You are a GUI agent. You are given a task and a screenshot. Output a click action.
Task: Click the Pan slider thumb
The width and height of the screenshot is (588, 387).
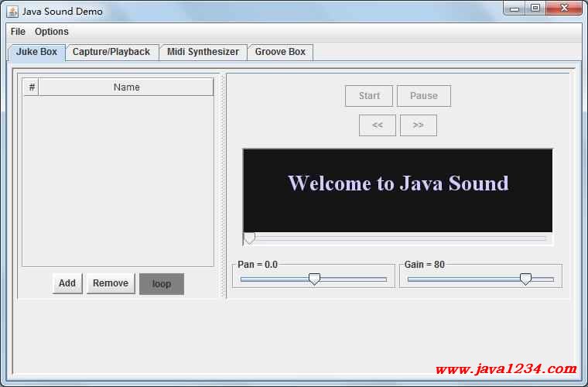tap(314, 279)
